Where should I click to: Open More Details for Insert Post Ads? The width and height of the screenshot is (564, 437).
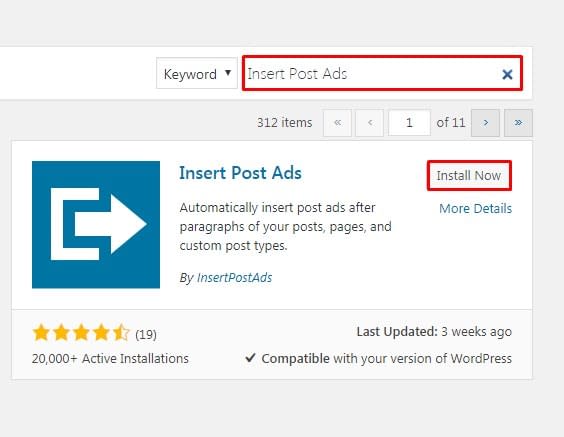point(476,209)
